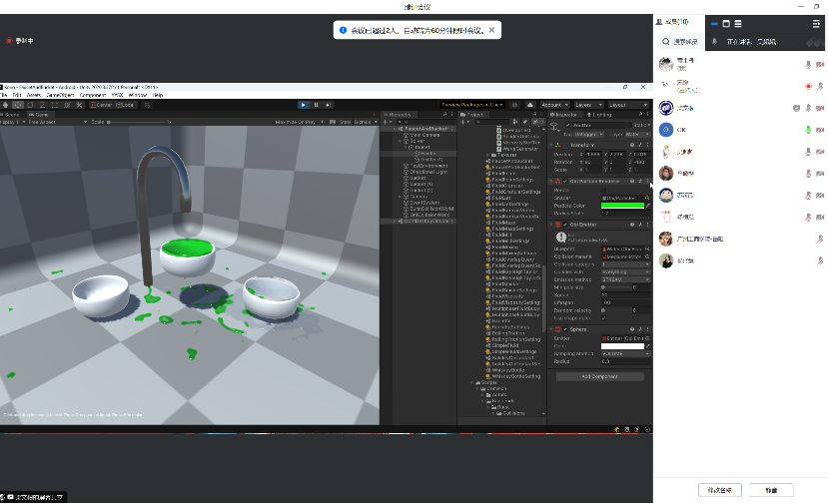Open the Emission method STREAM dropdown
This screenshot has width=828, height=504.
625,279
